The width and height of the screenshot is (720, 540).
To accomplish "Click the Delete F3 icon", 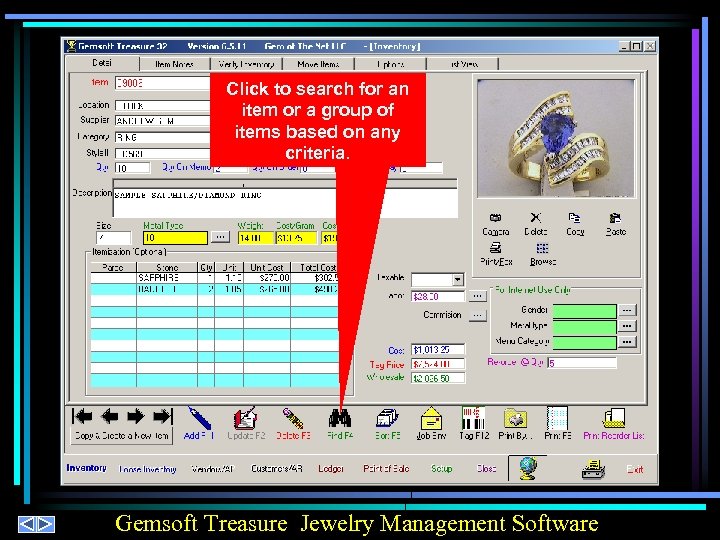I will pyautogui.click(x=292, y=418).
